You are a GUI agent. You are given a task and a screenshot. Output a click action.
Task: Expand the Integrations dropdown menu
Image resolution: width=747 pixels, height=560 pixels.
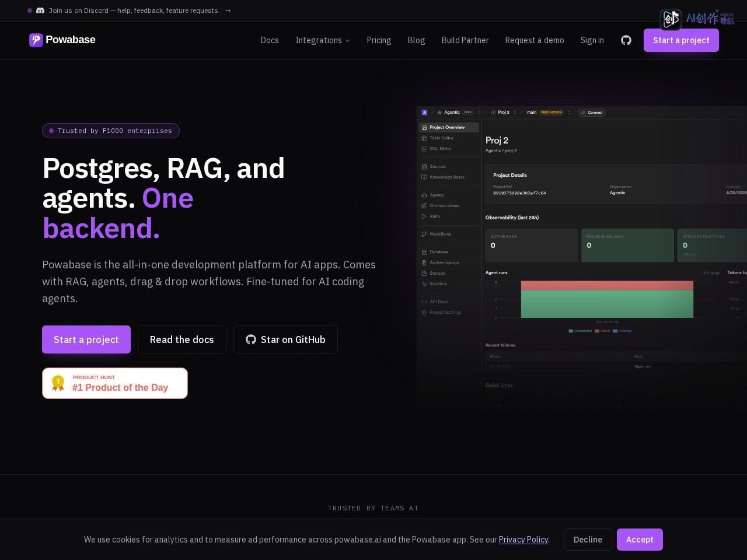[x=323, y=40]
